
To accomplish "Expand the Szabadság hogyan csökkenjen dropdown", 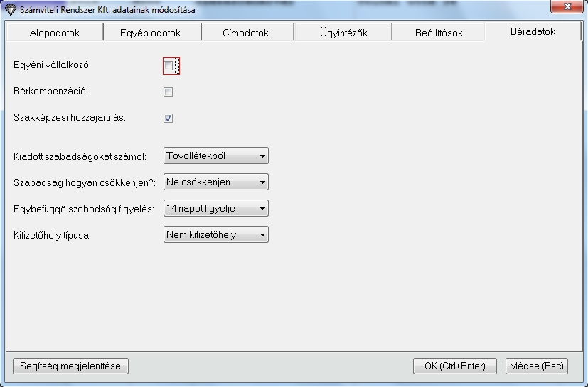I will [215, 182].
